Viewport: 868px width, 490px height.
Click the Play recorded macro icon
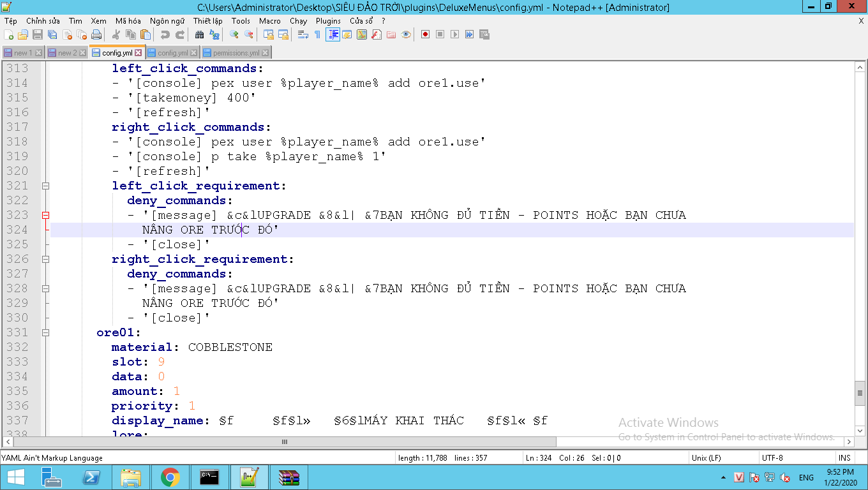(x=454, y=34)
